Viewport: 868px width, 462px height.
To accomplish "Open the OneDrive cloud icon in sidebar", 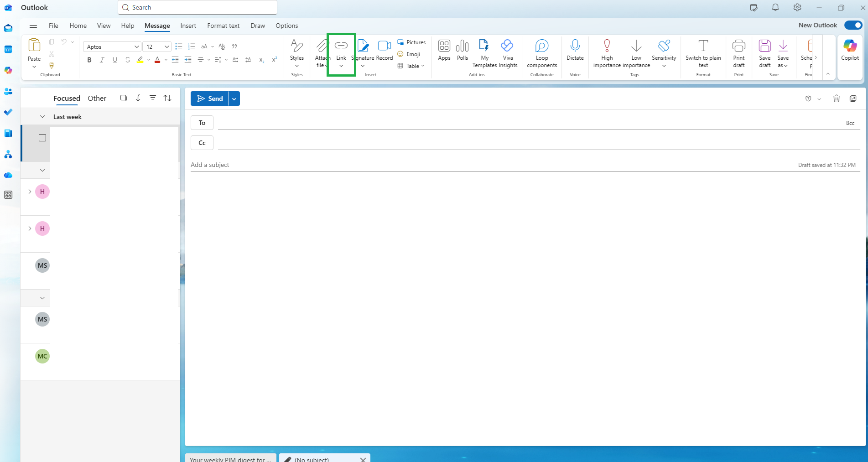I will coord(8,175).
